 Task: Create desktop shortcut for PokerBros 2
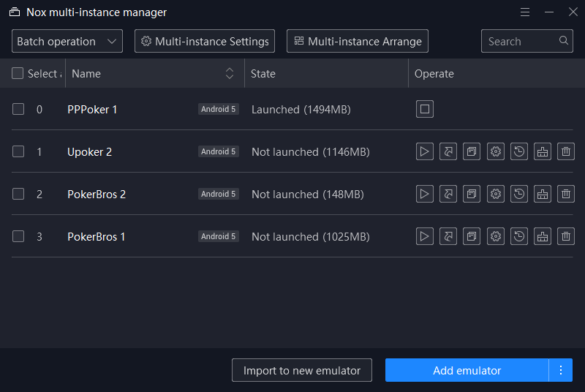[448, 195]
